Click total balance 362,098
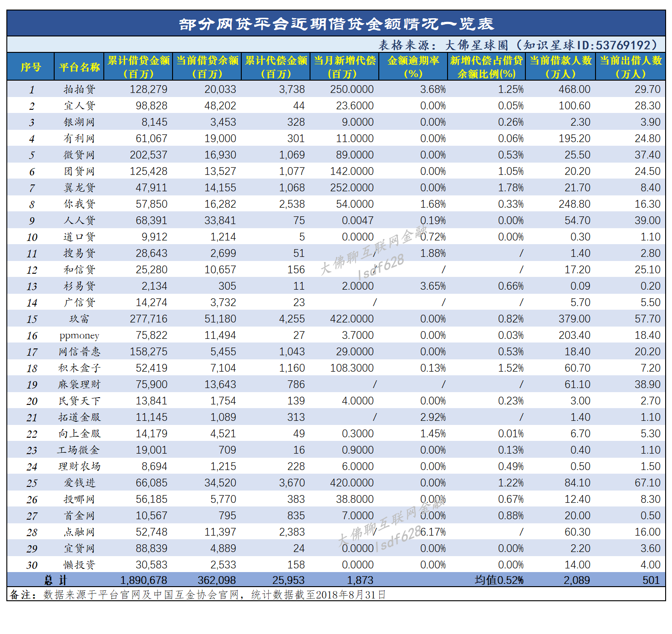This screenshot has width=672, height=634. (x=217, y=580)
